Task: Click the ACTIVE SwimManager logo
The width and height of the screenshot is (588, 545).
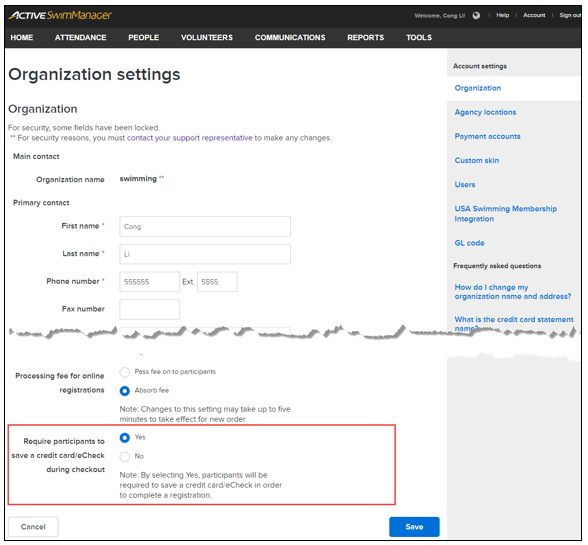Action: [x=60, y=15]
